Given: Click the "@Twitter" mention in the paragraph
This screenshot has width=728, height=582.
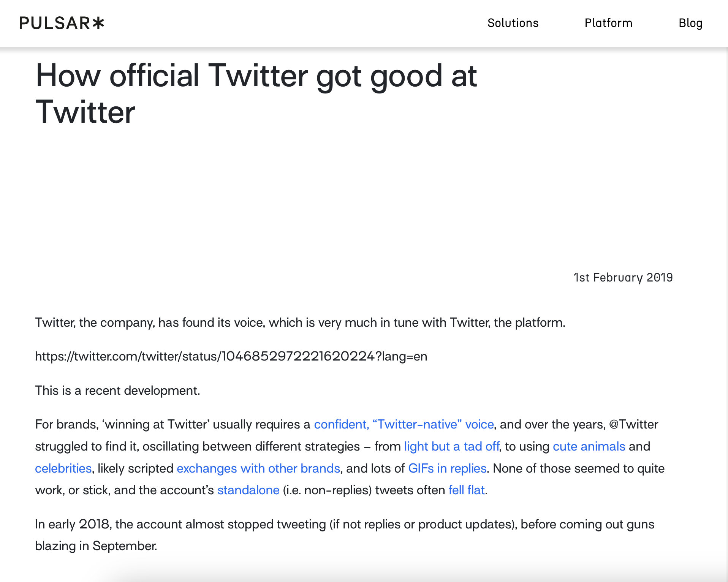Looking at the screenshot, I should 633,424.
